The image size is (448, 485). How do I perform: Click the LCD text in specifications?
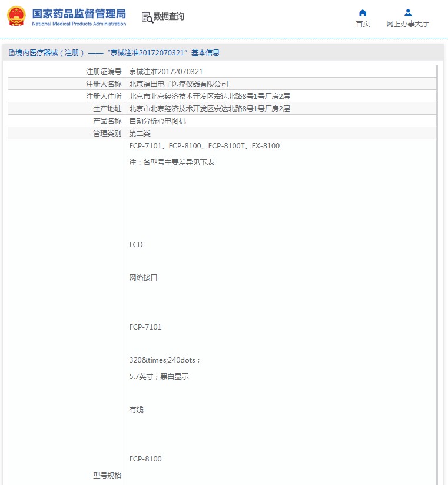coord(136,244)
